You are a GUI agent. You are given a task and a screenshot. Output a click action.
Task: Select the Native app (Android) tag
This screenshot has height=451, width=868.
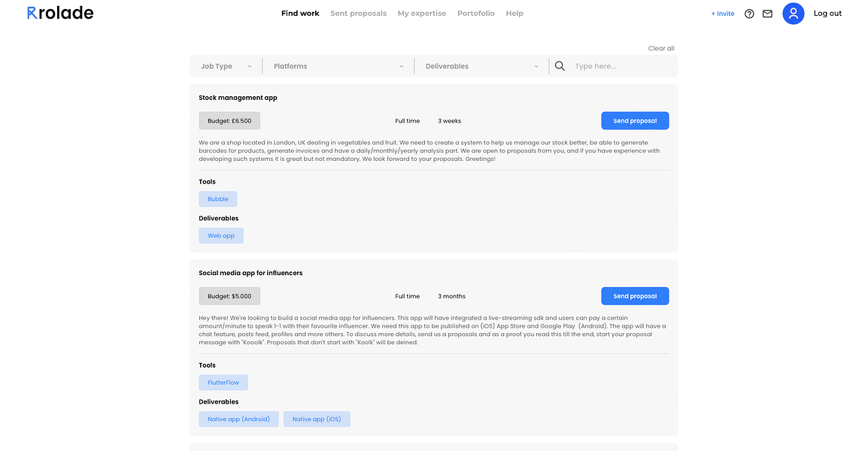pyautogui.click(x=238, y=419)
